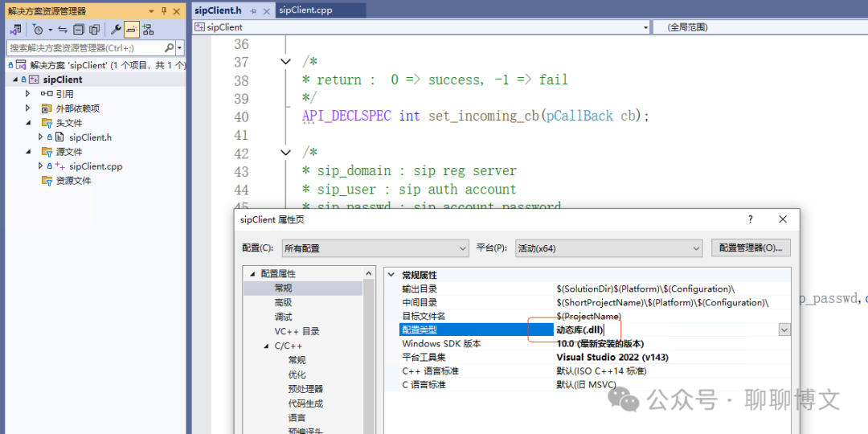Collapse the comment block at line 42
The image size is (868, 434).
click(x=285, y=152)
